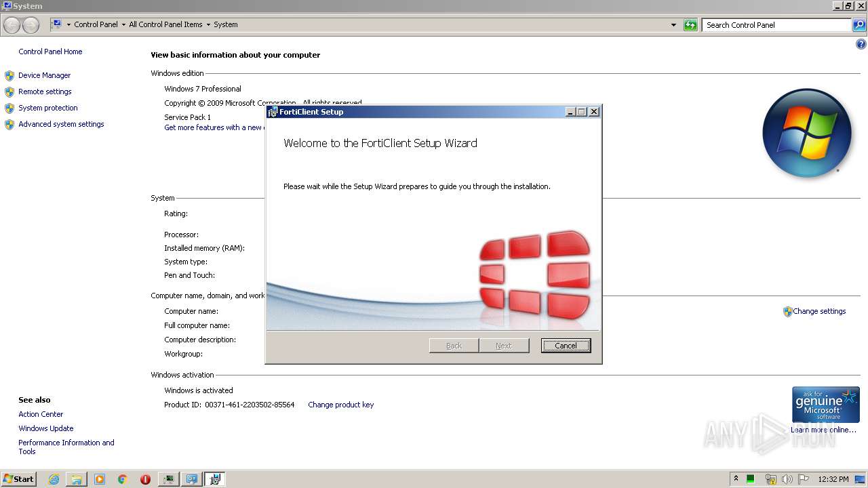Image resolution: width=868 pixels, height=488 pixels.
Task: Open System protection link
Action: (x=47, y=108)
